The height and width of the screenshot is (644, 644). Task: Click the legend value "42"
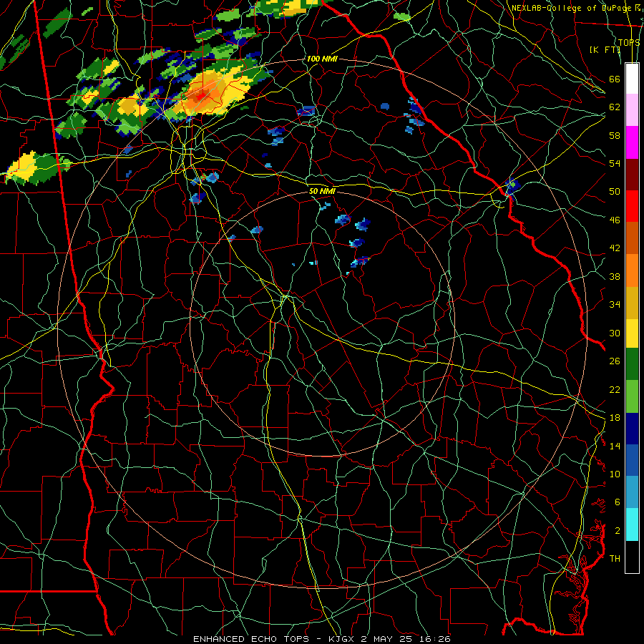coord(615,248)
